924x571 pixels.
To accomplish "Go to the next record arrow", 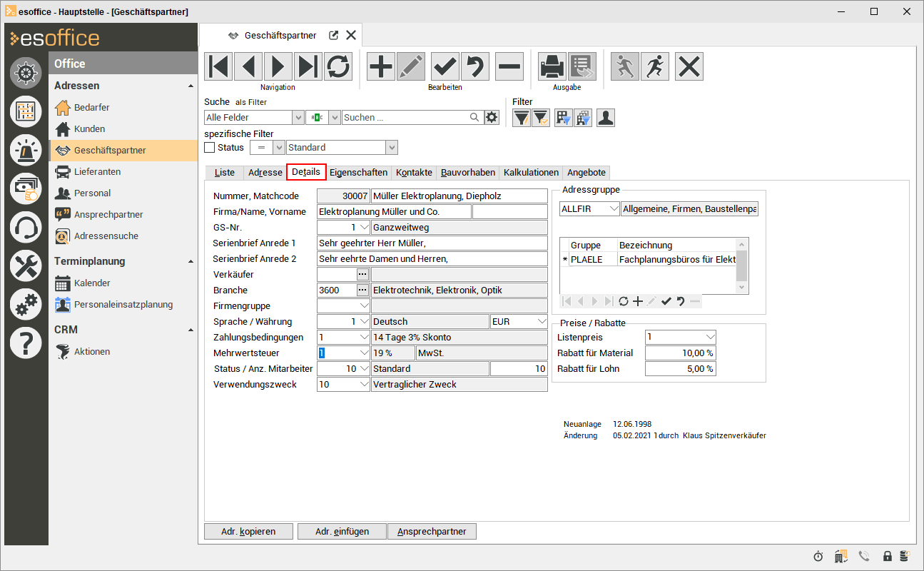I will [x=278, y=66].
